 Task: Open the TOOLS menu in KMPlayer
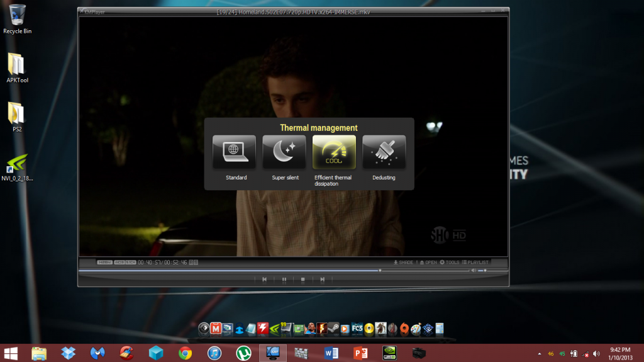click(x=450, y=262)
